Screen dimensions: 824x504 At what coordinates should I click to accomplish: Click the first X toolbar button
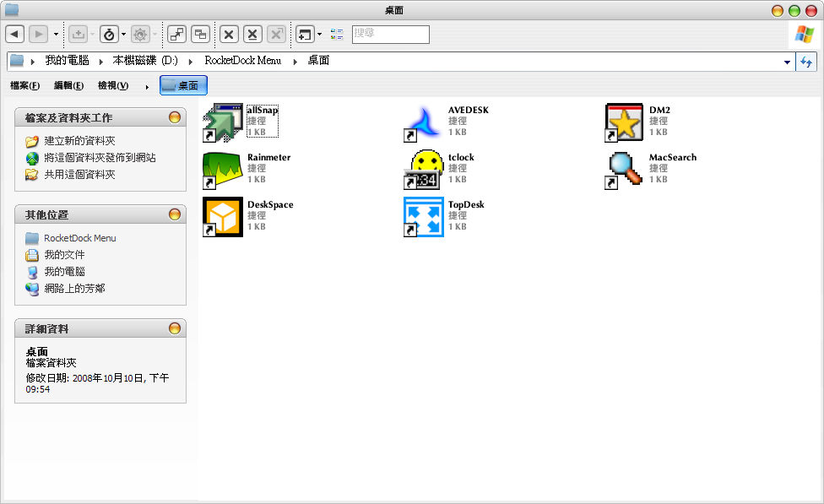coord(229,35)
